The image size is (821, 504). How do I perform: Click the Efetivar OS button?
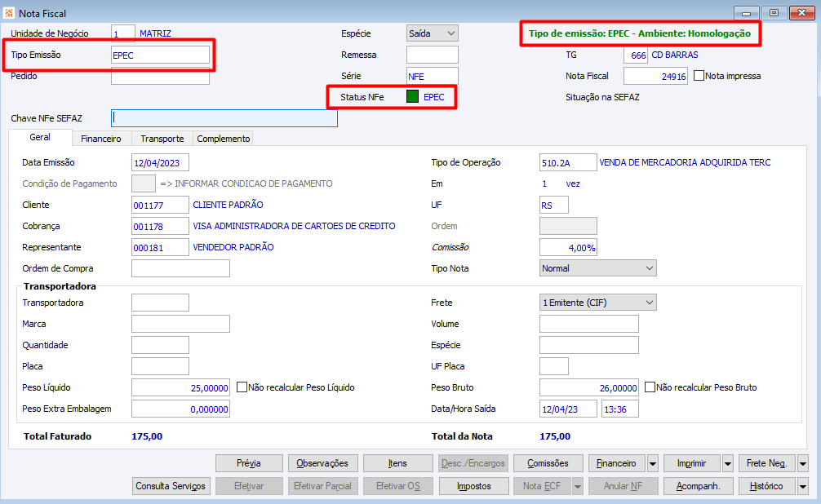[x=398, y=486]
